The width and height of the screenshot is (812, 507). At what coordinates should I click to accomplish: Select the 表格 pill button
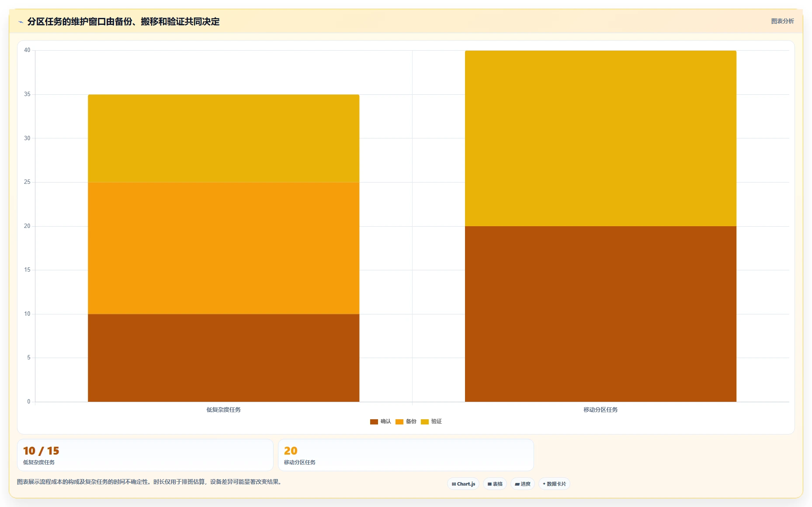pos(495,484)
